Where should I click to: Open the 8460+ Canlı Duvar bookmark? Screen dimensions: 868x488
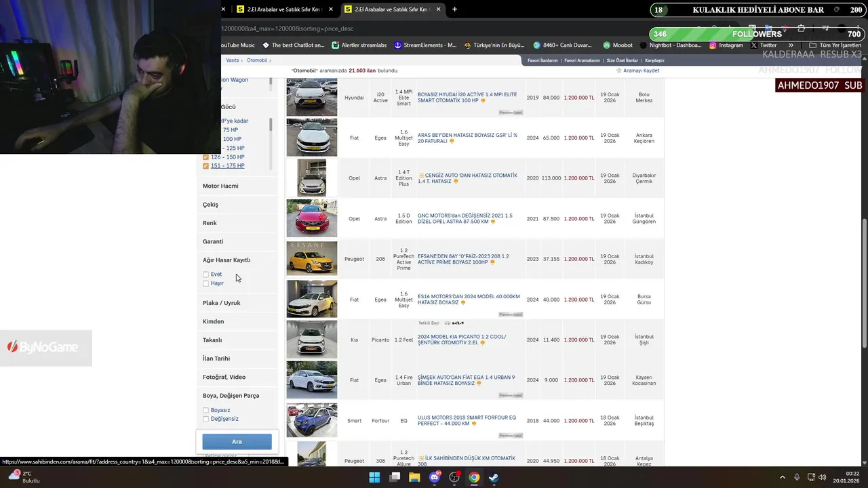click(562, 45)
